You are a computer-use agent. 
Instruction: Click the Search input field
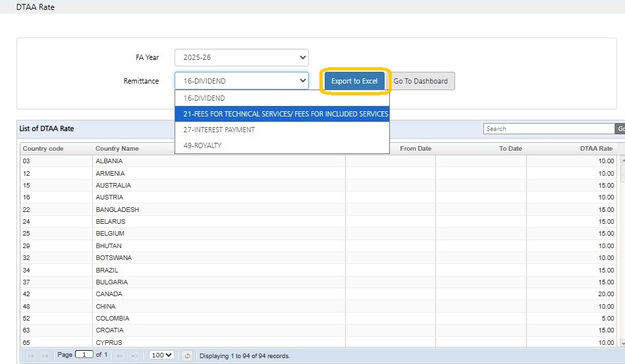[x=549, y=129]
